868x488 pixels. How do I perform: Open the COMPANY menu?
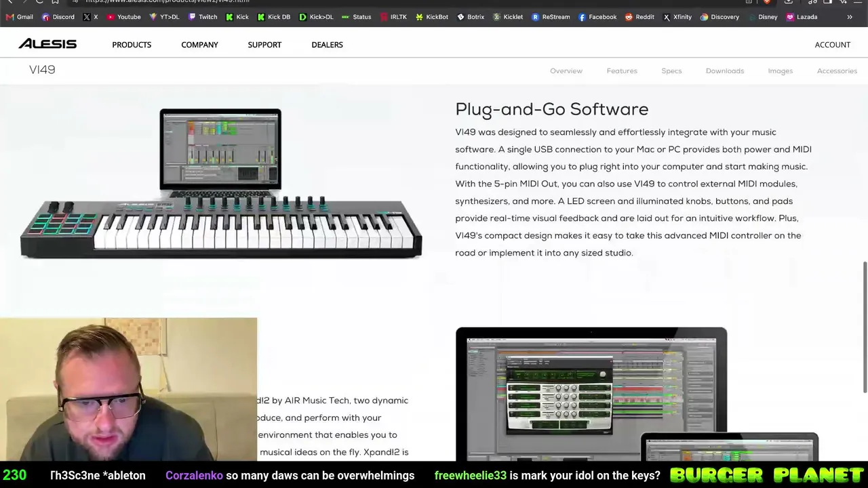[x=199, y=45]
